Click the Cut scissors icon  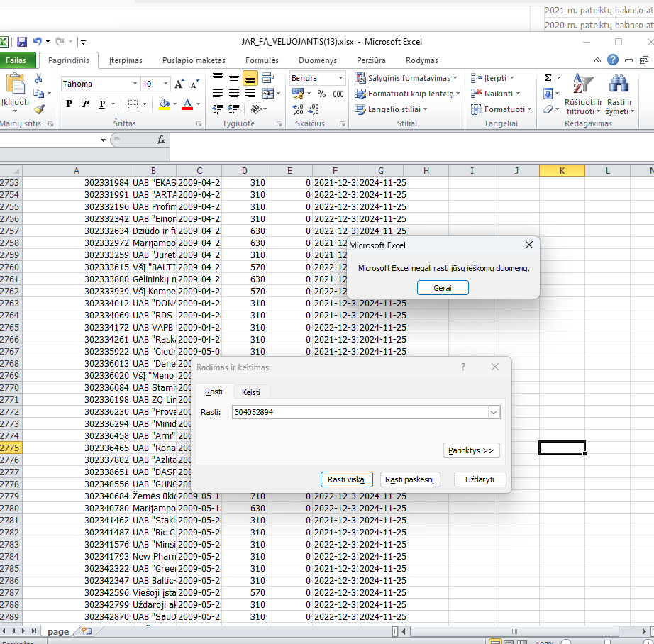click(x=39, y=78)
